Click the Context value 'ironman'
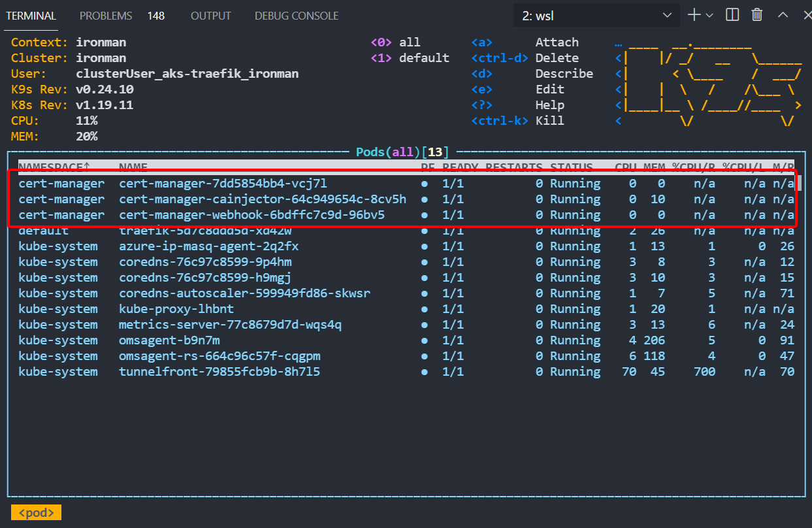 (x=101, y=42)
